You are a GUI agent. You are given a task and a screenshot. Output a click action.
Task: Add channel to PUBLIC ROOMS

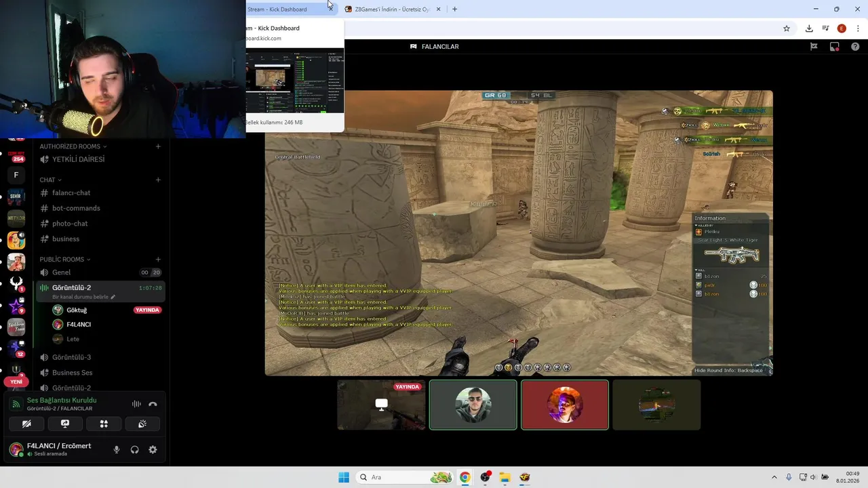(x=158, y=259)
